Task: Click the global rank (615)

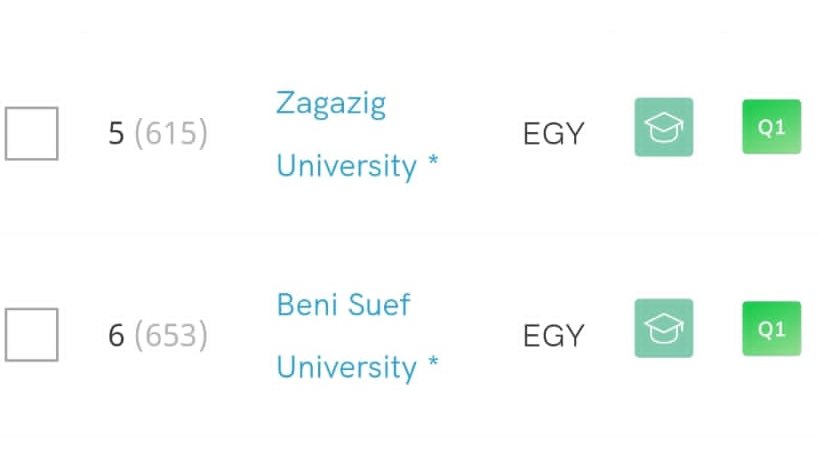Action: pos(171,134)
